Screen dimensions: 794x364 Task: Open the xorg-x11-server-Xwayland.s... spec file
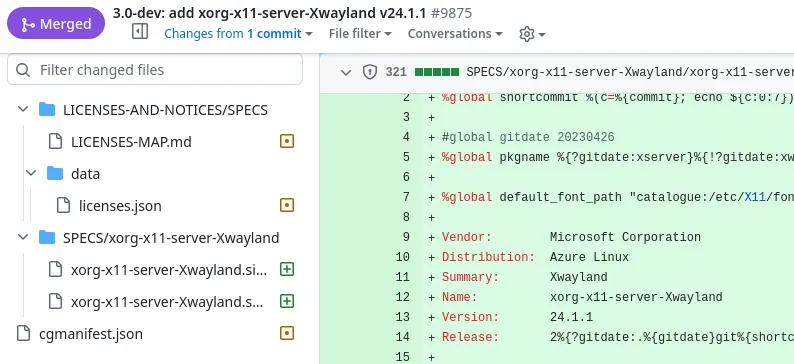167,302
